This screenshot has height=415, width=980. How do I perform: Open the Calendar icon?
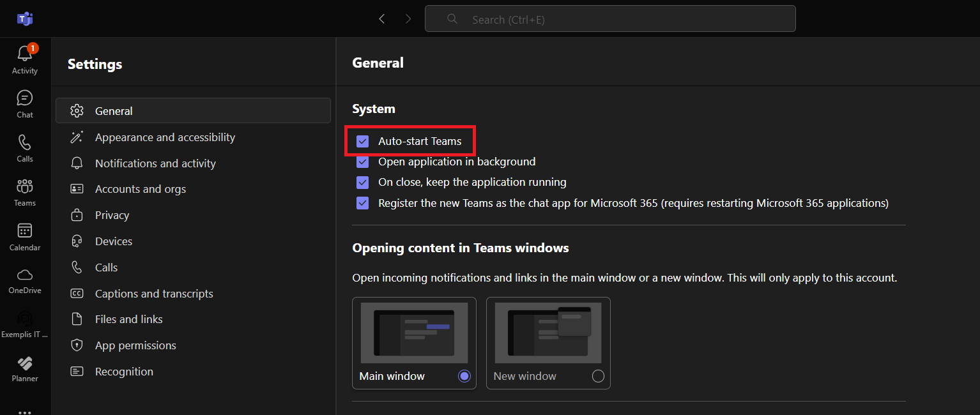coord(25,230)
